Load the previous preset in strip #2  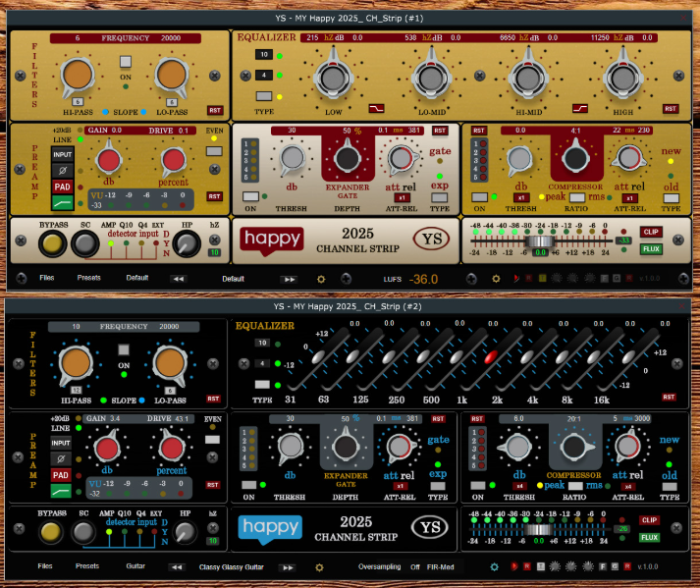click(177, 567)
